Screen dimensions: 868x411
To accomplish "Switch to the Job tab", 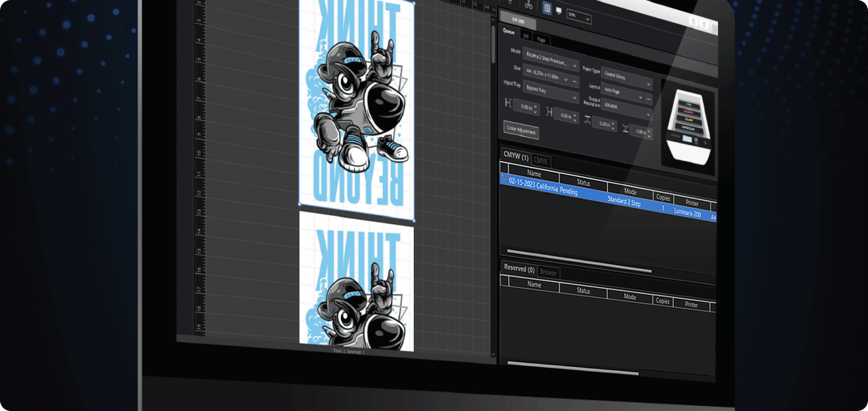I will 526,37.
